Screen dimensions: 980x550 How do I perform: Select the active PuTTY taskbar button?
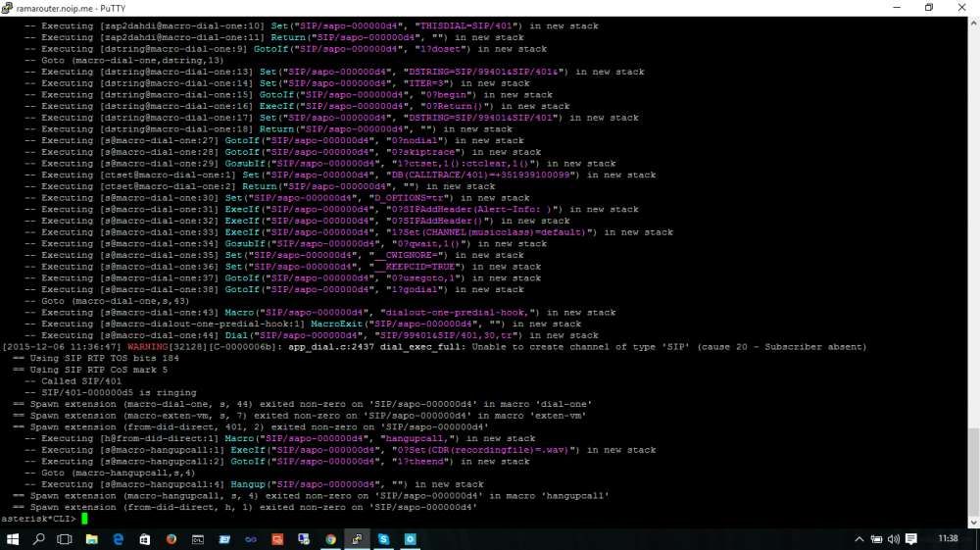tap(357, 539)
